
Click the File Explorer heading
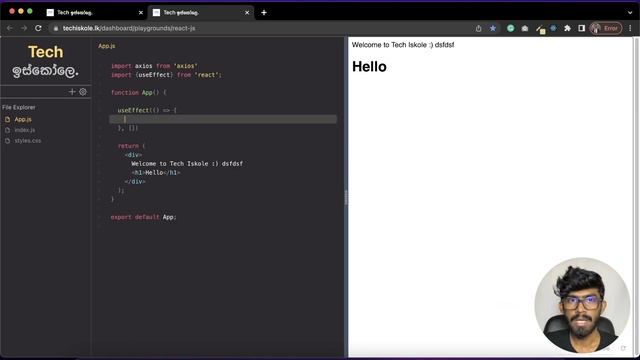point(19,107)
